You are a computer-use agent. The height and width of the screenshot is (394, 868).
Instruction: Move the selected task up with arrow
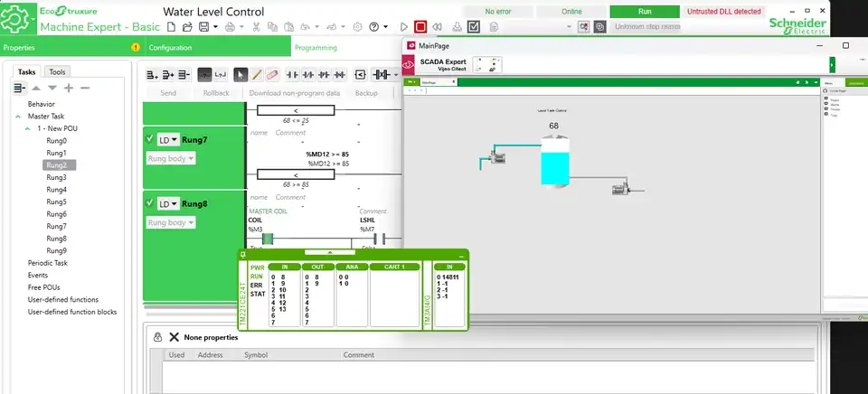[x=36, y=88]
